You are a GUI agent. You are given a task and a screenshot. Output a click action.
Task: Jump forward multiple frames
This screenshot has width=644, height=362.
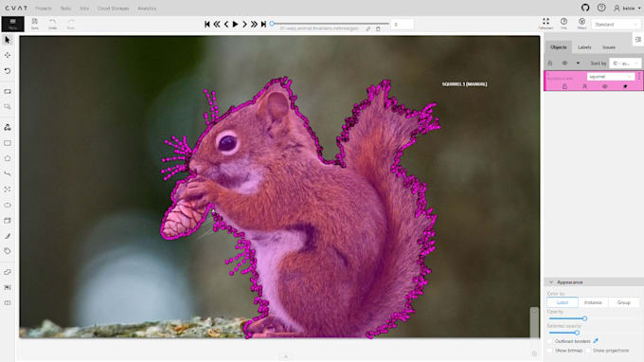click(254, 25)
